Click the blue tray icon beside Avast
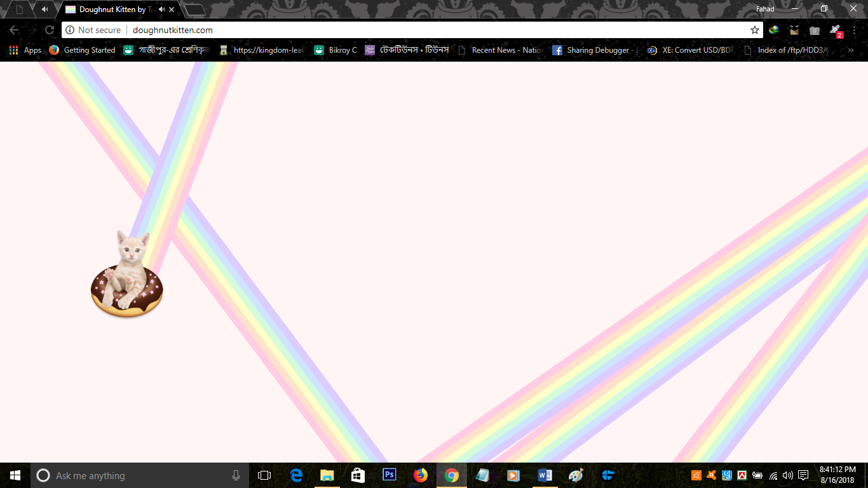This screenshot has width=868, height=488. [727, 475]
